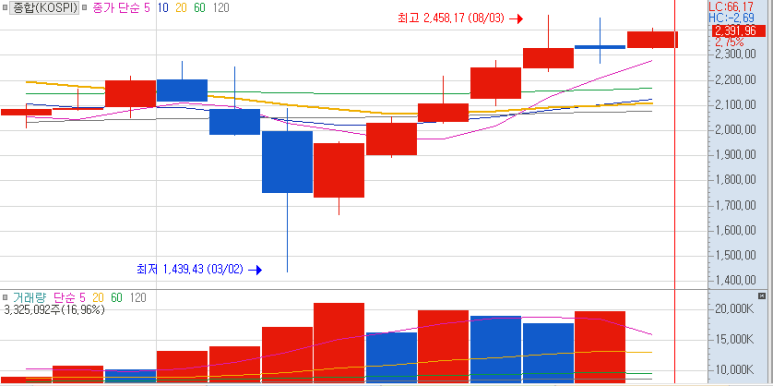Select the tallest blue volume bar

coord(496,349)
